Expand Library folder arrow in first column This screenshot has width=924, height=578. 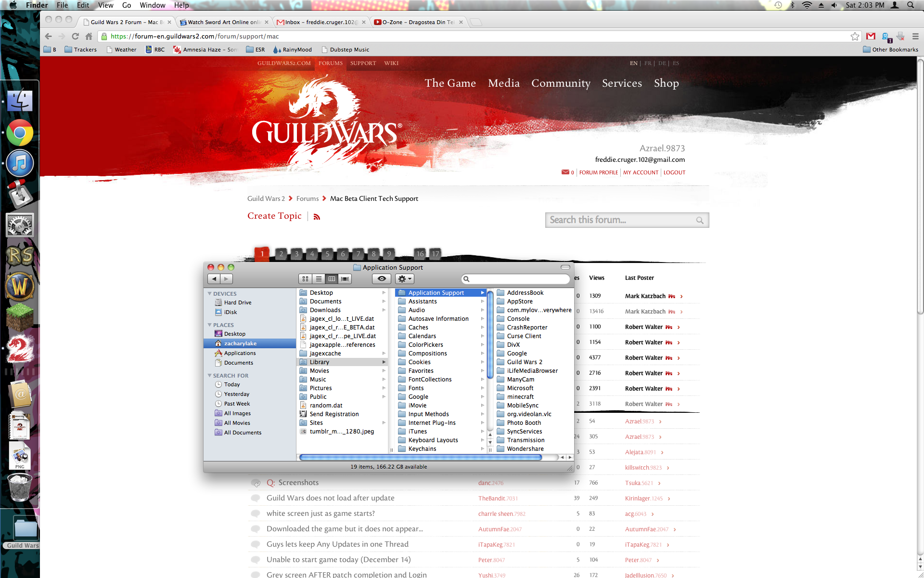coord(384,362)
